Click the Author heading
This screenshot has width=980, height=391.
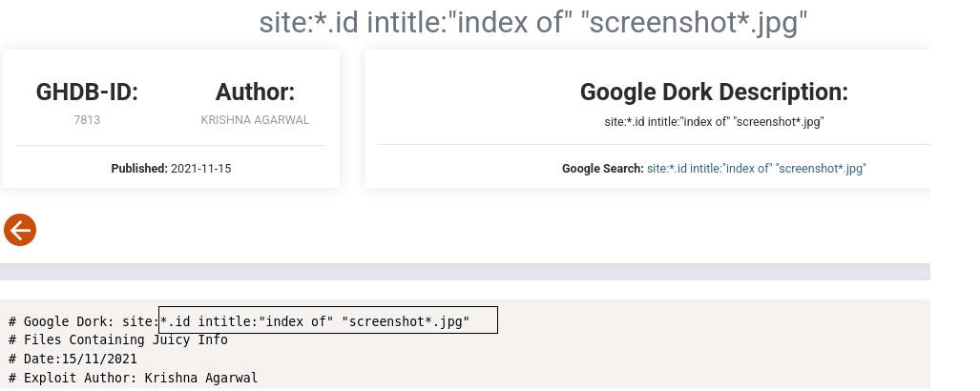(x=255, y=92)
